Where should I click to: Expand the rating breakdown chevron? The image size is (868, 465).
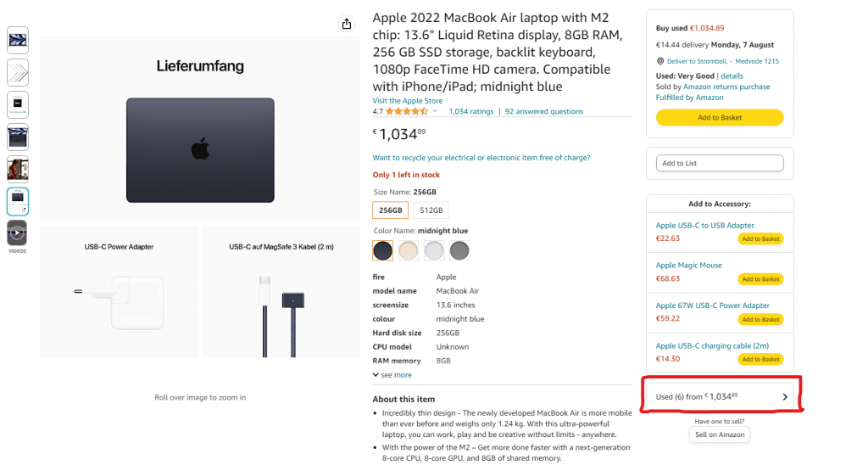[x=436, y=111]
